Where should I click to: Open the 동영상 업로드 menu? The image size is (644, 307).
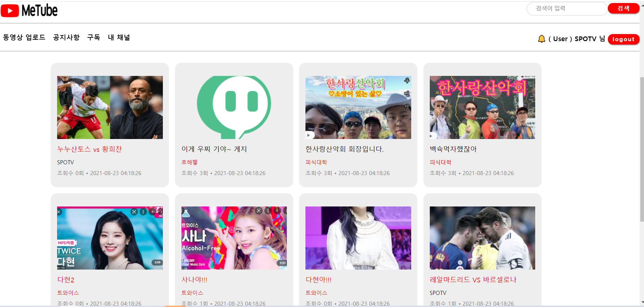point(24,37)
